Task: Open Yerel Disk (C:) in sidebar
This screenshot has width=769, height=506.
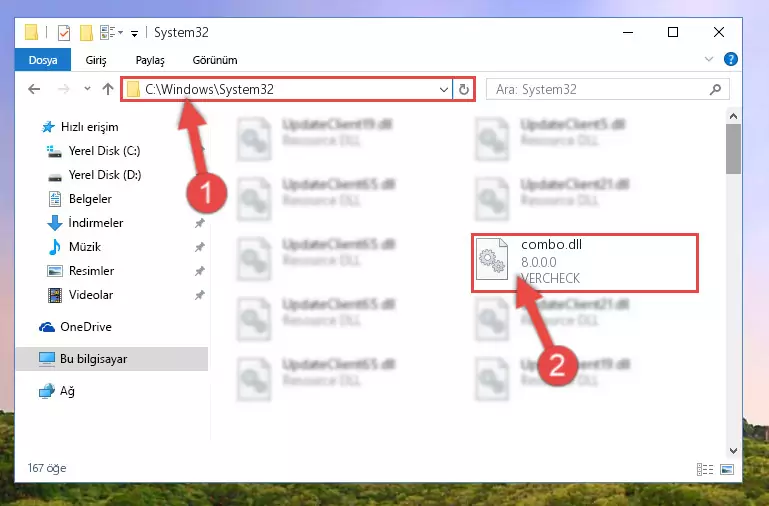Action: point(93,151)
